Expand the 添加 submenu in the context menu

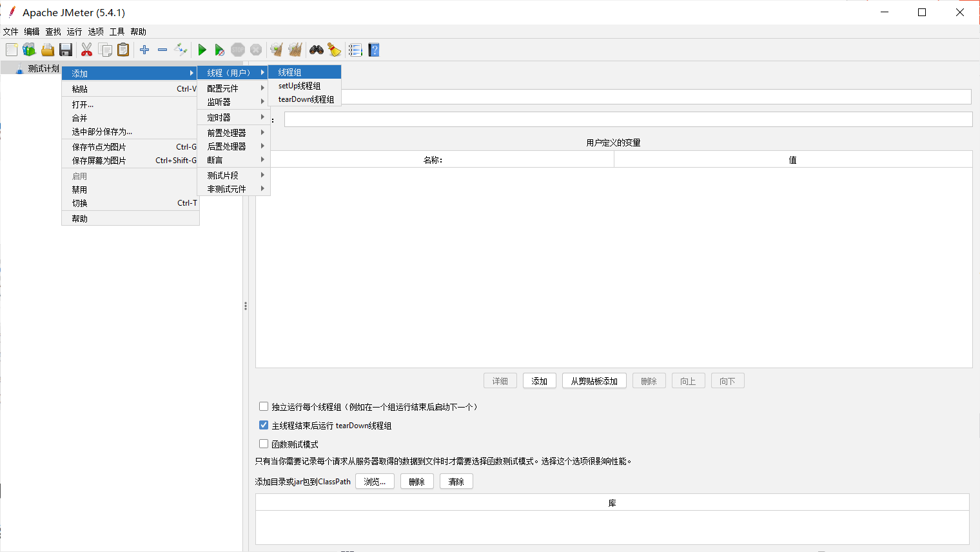point(130,74)
